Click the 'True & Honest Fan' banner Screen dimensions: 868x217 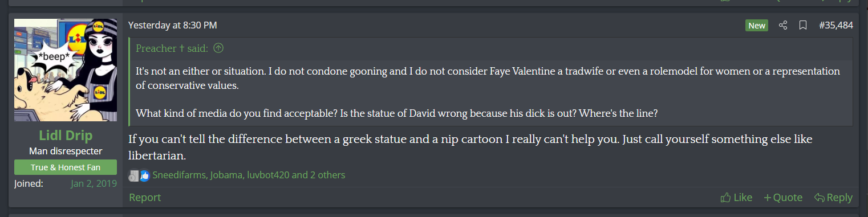pyautogui.click(x=66, y=167)
